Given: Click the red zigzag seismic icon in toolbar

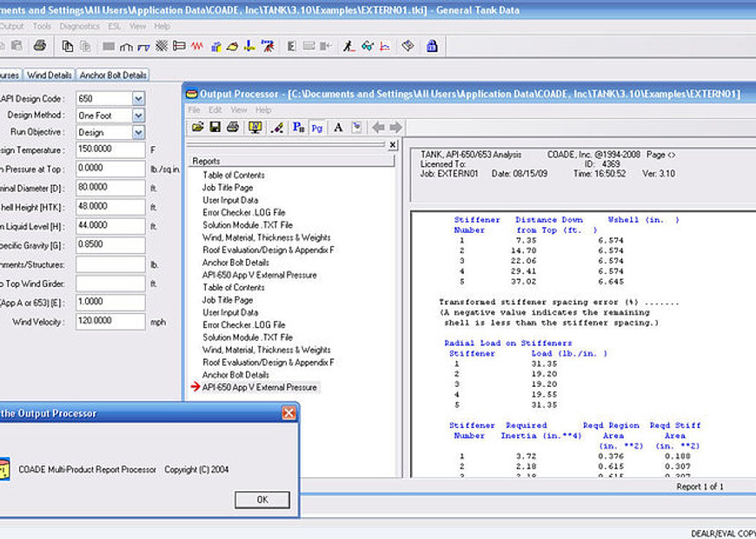Looking at the screenshot, I should (x=197, y=46).
